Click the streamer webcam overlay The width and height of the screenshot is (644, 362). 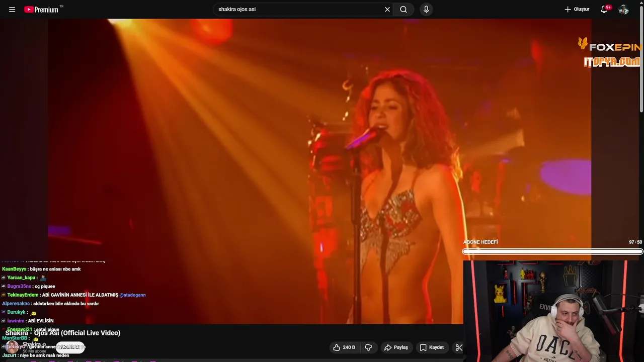click(553, 311)
